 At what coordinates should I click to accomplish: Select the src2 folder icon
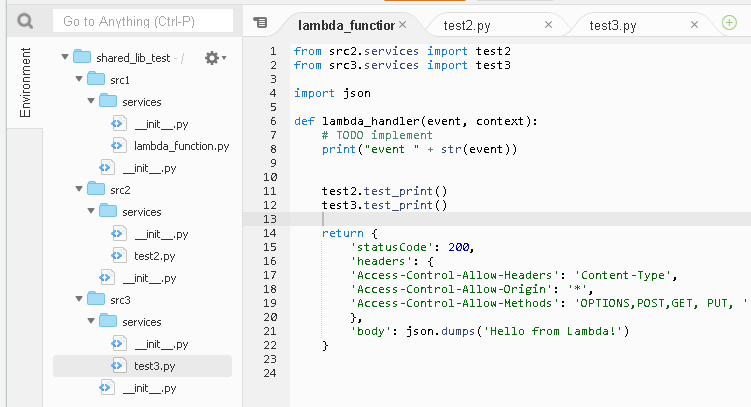point(96,189)
